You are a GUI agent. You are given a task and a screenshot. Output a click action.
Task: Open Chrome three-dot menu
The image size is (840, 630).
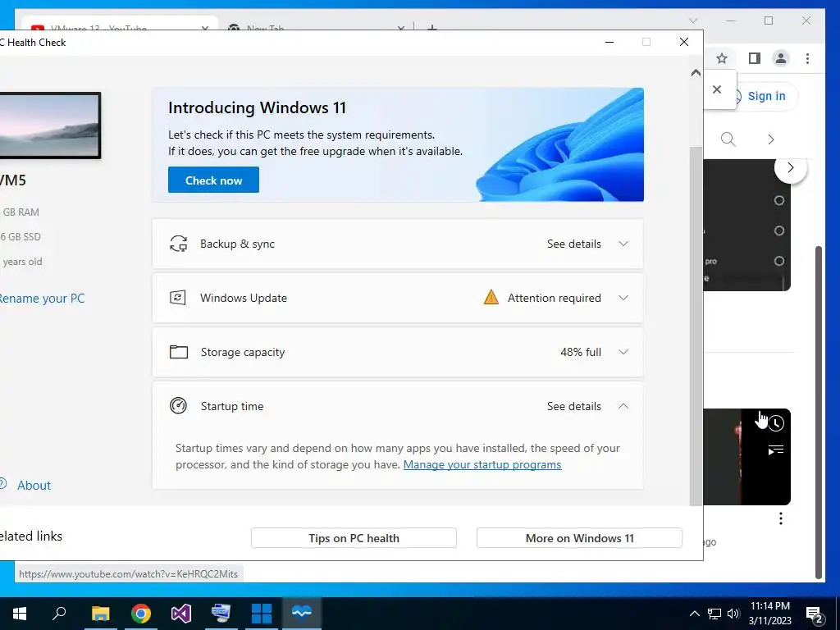807,58
